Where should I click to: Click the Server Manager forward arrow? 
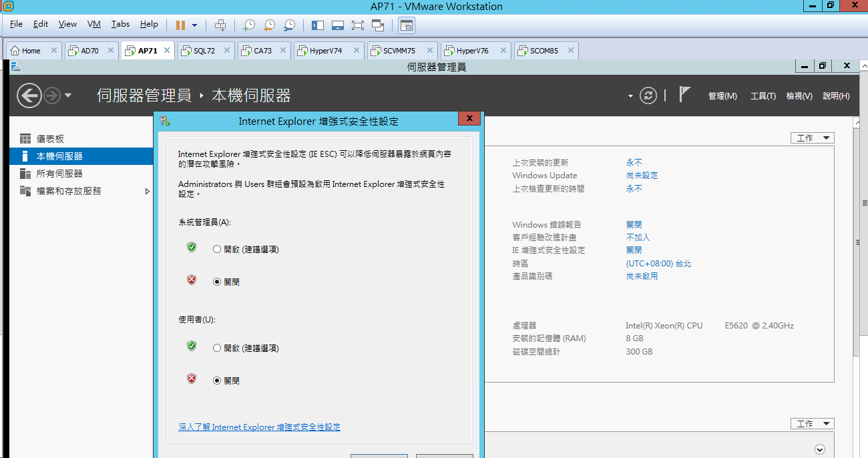click(x=52, y=95)
